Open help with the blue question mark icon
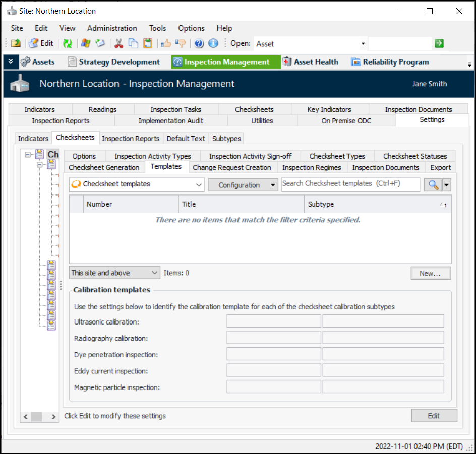Viewport: 476px width, 454px height. click(x=199, y=44)
